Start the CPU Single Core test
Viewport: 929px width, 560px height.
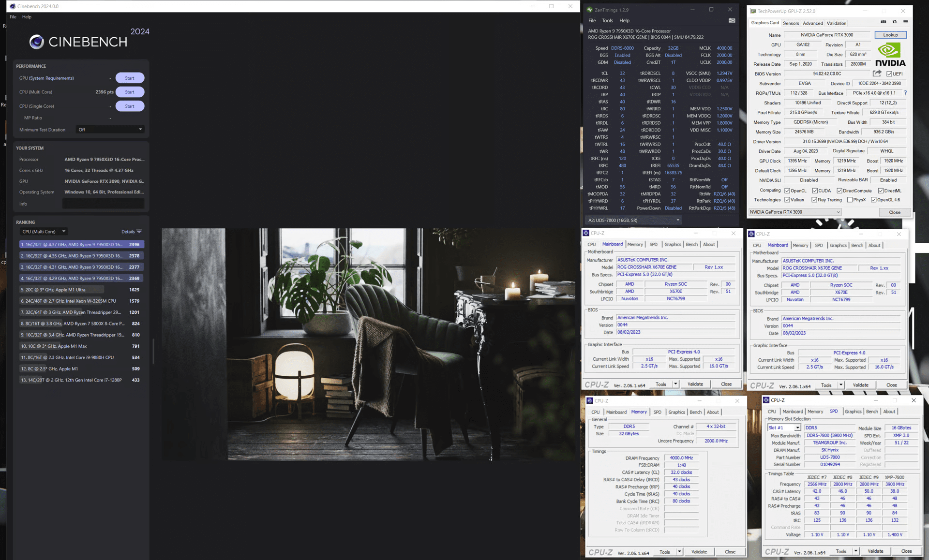click(x=130, y=106)
